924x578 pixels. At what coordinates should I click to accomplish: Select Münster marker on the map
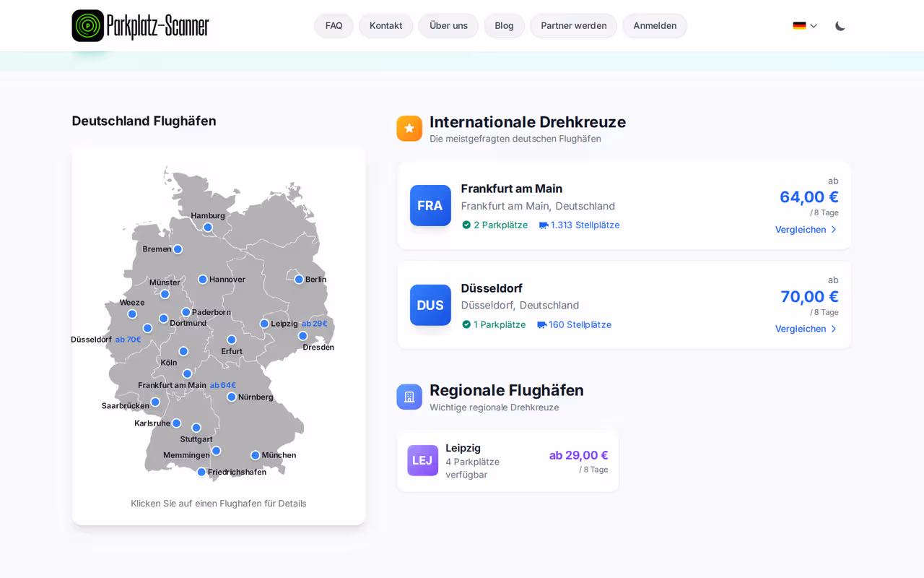point(165,294)
